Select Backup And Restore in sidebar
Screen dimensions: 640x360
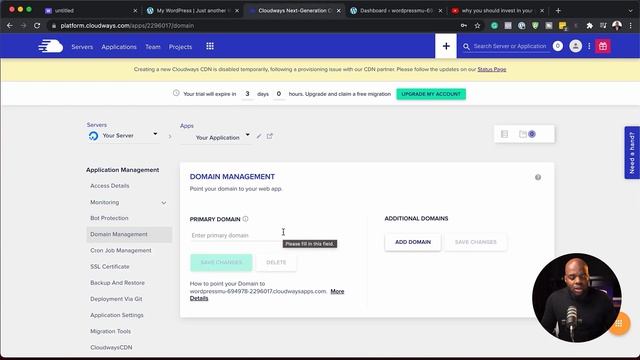point(117,282)
